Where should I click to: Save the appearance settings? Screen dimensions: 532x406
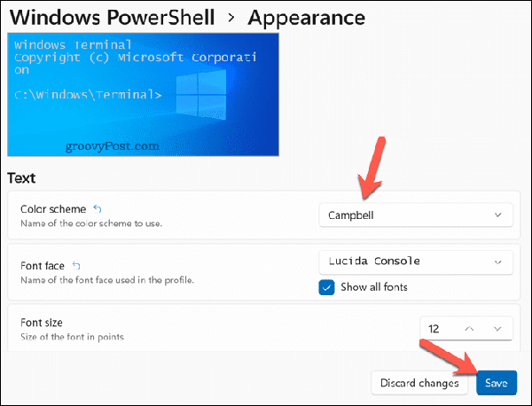497,383
